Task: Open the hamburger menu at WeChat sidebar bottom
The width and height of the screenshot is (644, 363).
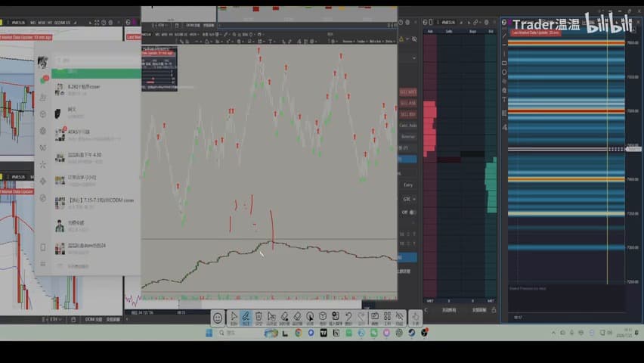Action: coord(43,264)
